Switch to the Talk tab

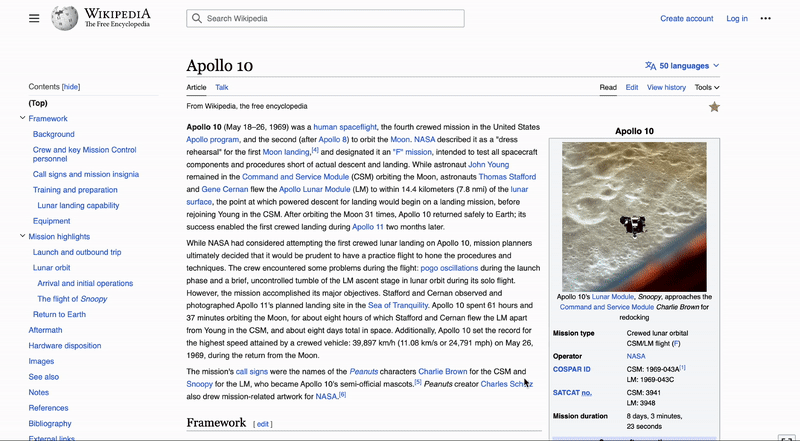coord(222,87)
